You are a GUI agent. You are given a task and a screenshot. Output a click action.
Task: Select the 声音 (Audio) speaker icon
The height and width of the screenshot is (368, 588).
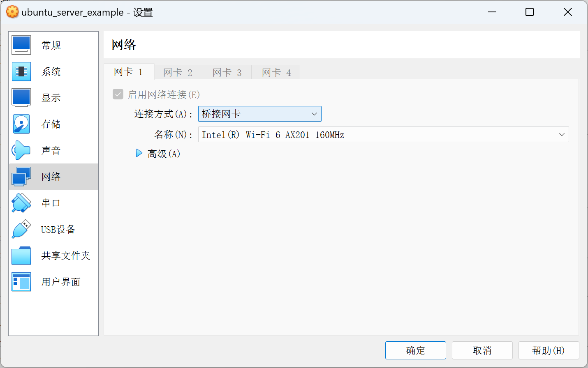(21, 150)
